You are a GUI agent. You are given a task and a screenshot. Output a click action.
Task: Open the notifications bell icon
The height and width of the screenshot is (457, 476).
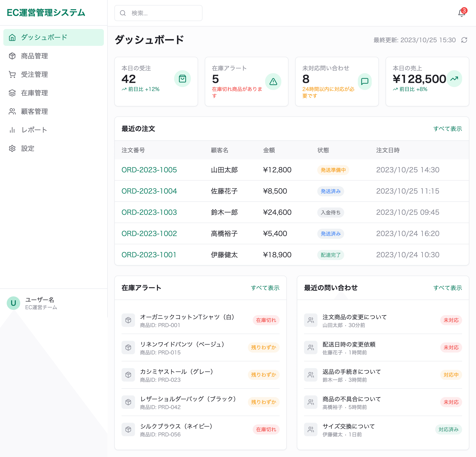pos(461,13)
